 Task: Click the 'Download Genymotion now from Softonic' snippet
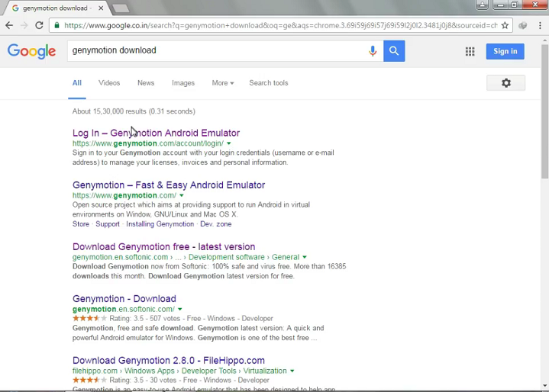[209, 271]
